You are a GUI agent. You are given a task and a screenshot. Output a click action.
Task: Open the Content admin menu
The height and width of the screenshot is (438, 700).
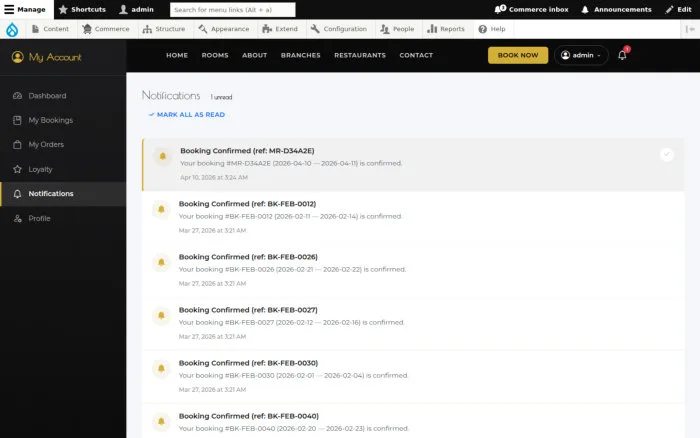point(50,29)
